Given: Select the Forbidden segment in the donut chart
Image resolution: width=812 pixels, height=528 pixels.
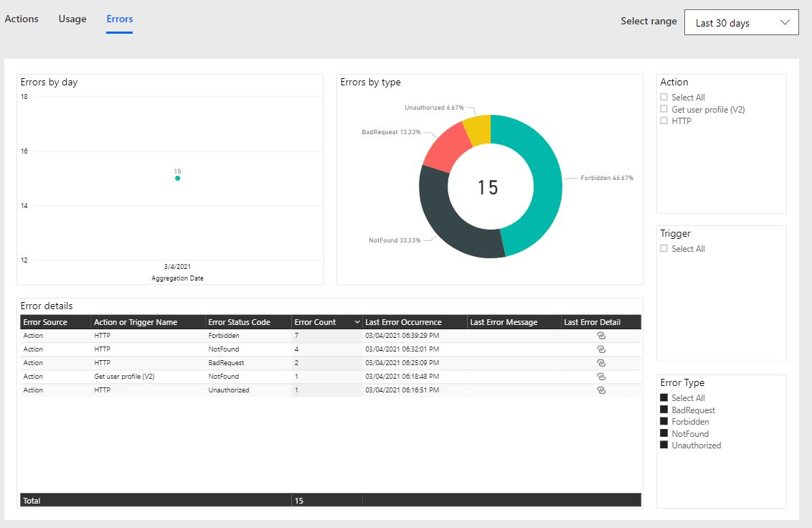Looking at the screenshot, I should [549, 187].
